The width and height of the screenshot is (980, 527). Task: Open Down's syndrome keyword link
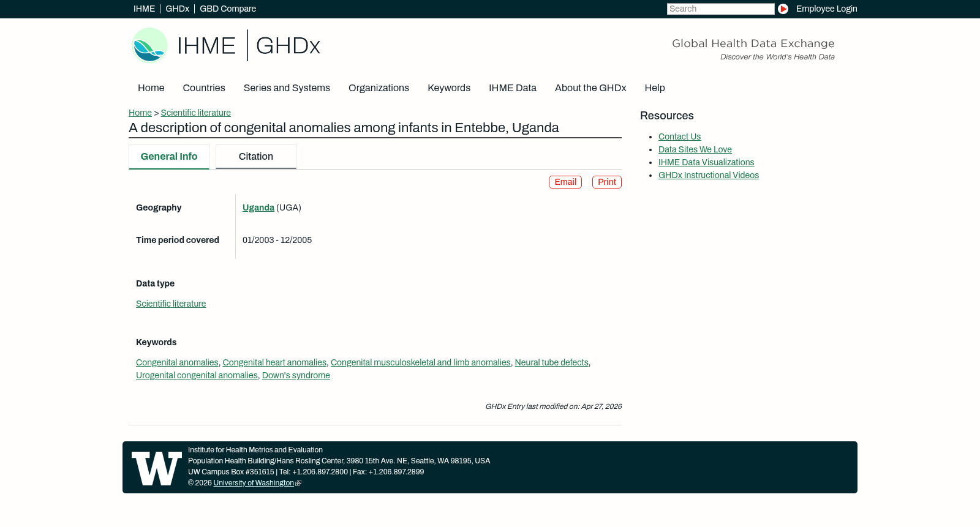(296, 375)
